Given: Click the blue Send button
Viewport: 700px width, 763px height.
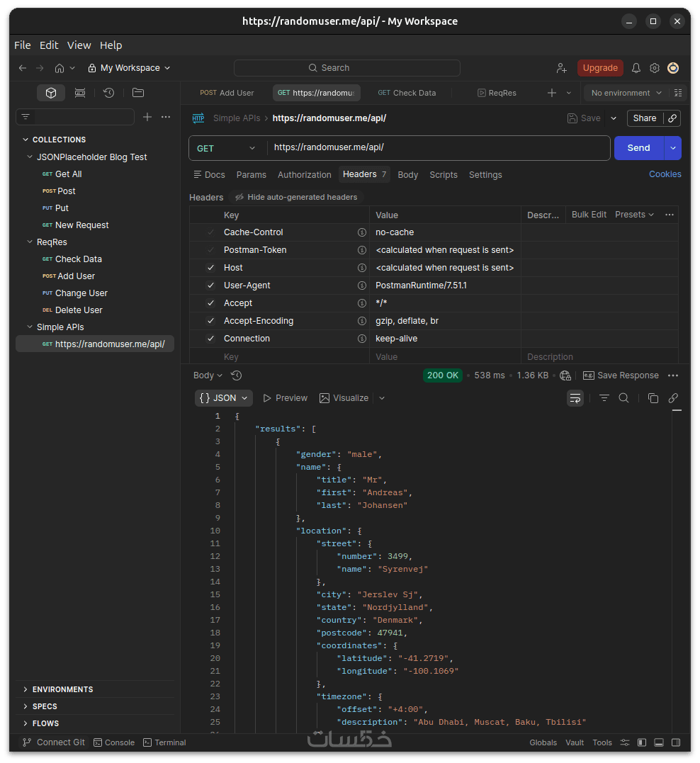Looking at the screenshot, I should pos(638,148).
